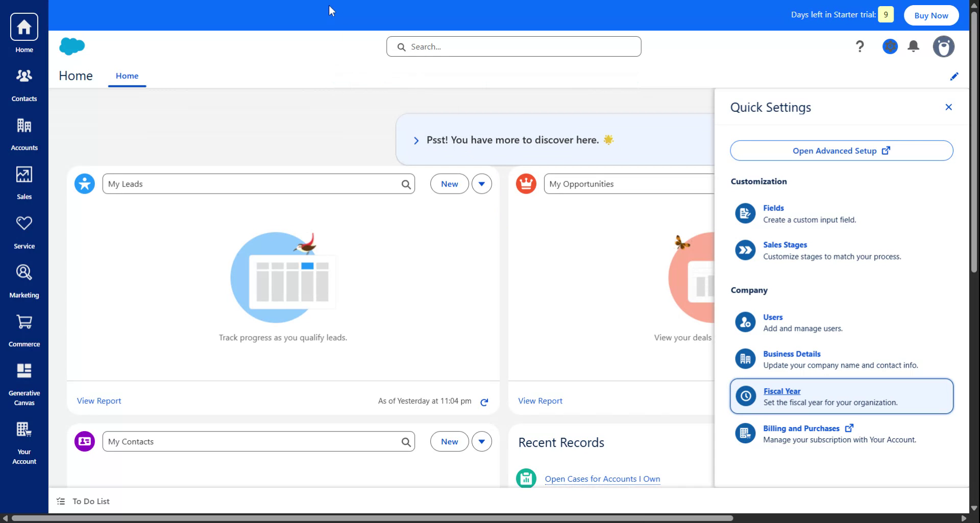The width and height of the screenshot is (980, 523).
Task: Open the notifications bell
Action: click(914, 46)
